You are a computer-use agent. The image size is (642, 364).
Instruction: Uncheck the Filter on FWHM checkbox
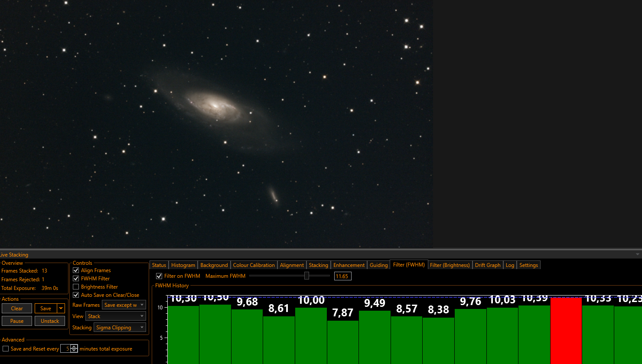(159, 276)
